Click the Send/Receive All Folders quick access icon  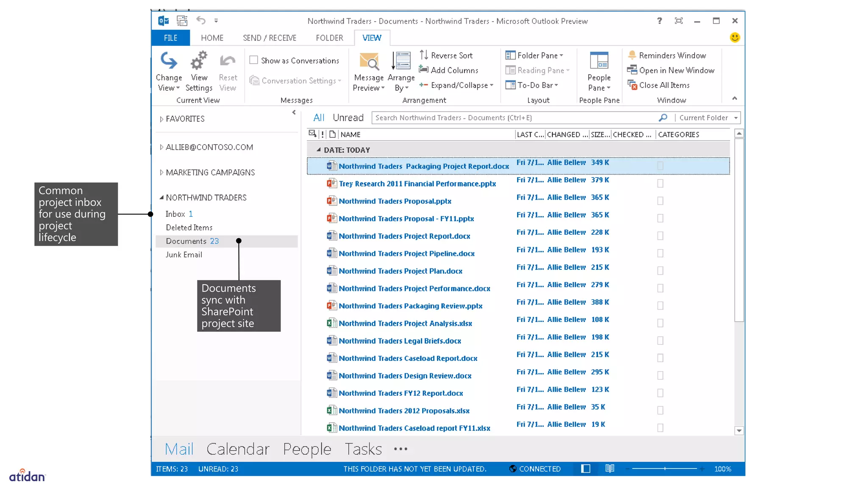coord(182,21)
